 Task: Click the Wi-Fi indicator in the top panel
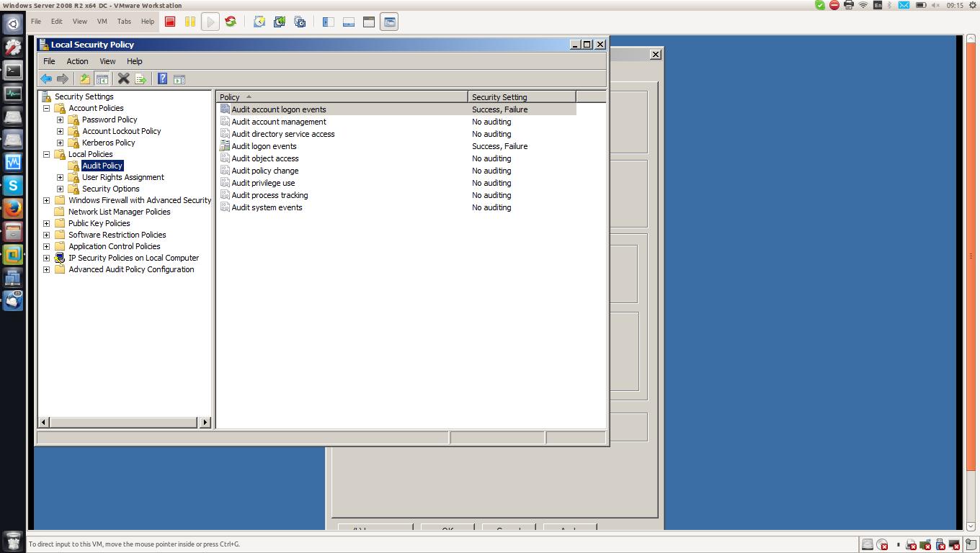click(x=863, y=5)
